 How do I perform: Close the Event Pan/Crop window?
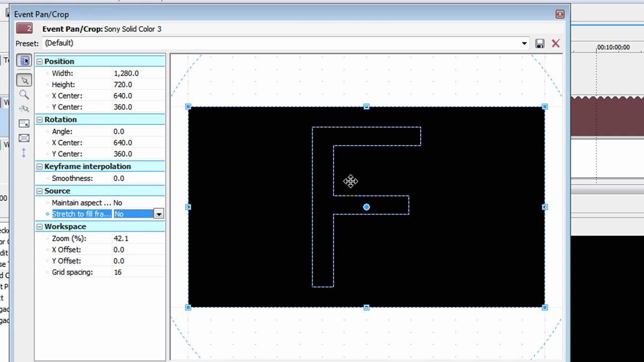click(560, 14)
